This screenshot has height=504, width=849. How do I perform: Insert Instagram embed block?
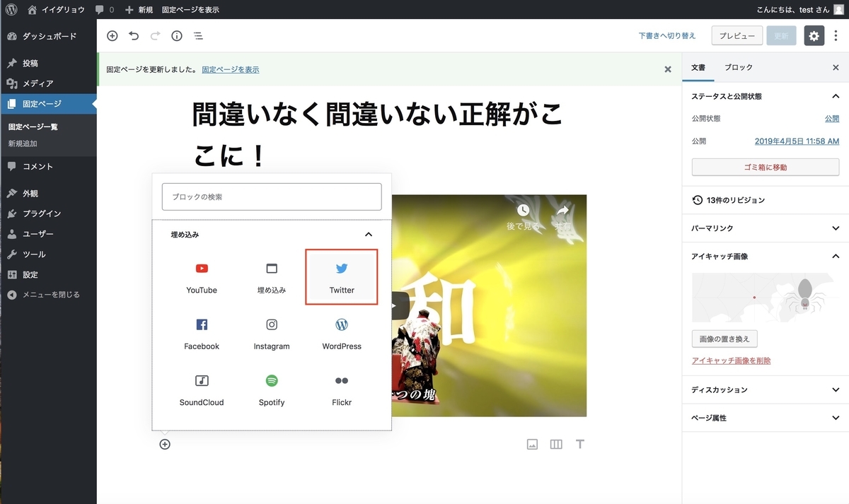[272, 334]
